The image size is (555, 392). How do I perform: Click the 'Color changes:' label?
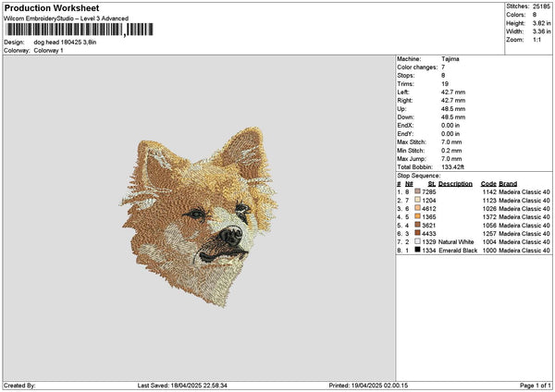tap(417, 67)
